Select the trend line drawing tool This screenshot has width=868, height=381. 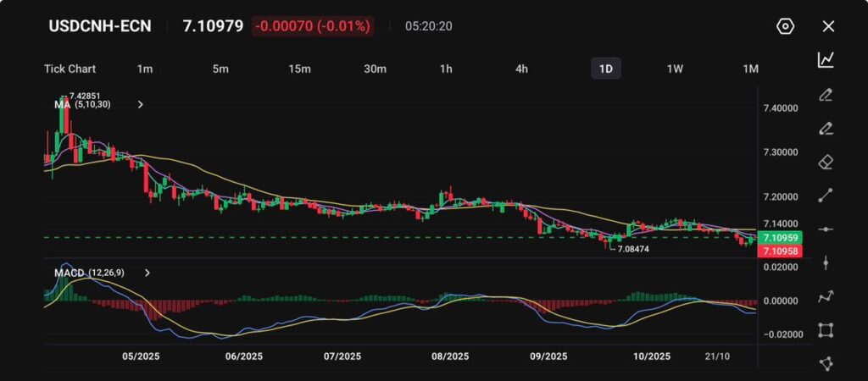coord(826,196)
